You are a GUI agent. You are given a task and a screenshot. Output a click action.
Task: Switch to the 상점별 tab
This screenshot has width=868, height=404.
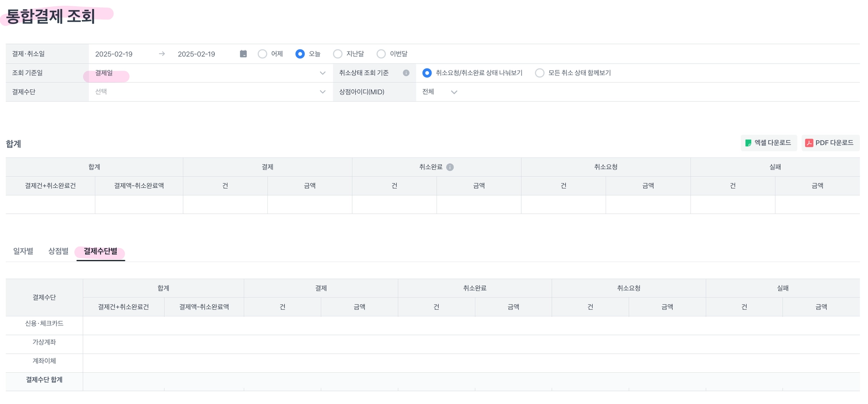(x=58, y=251)
